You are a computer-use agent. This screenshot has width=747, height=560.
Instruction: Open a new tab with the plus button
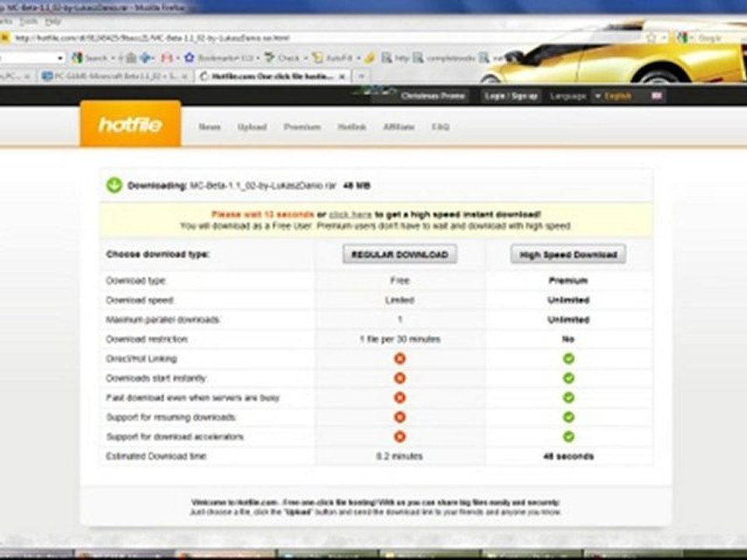[362, 76]
